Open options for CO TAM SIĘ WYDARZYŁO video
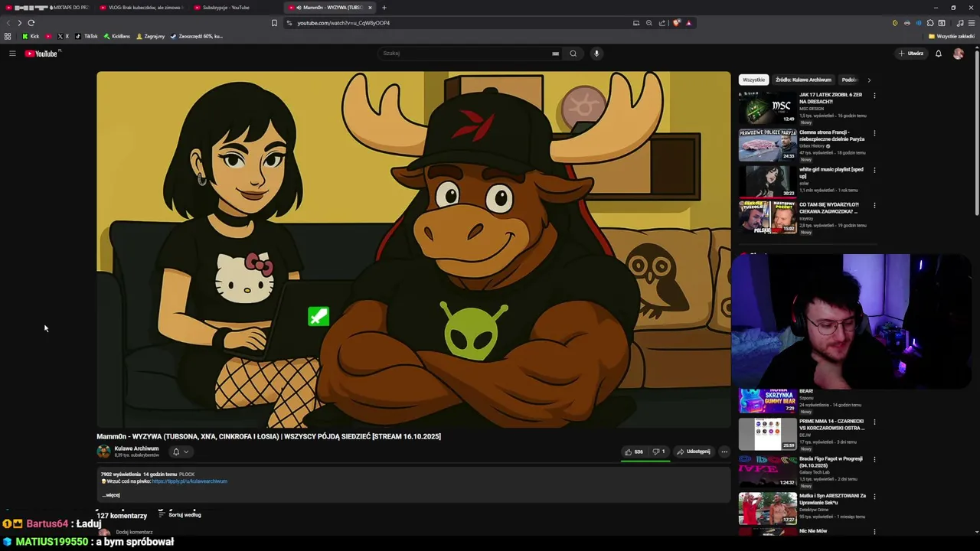980x551 pixels. point(874,205)
